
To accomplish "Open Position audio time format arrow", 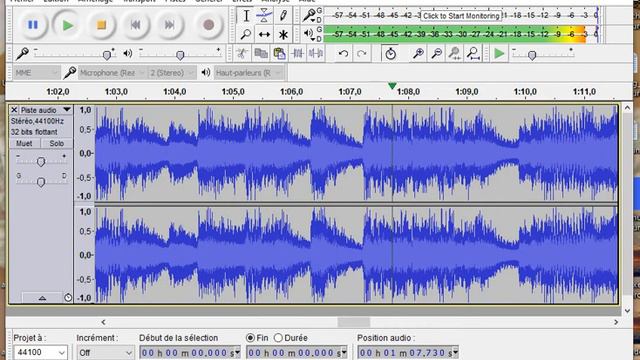I will point(456,353).
